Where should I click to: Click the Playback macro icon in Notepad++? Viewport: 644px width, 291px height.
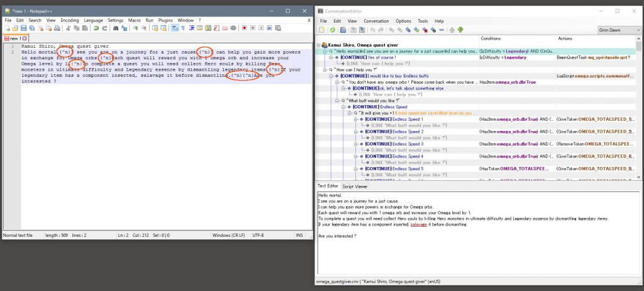tap(261, 28)
